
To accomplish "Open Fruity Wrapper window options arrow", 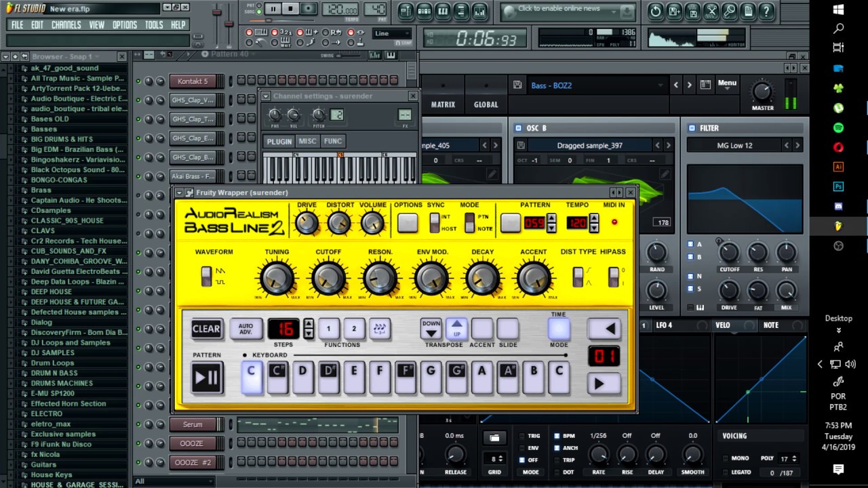I will point(179,192).
